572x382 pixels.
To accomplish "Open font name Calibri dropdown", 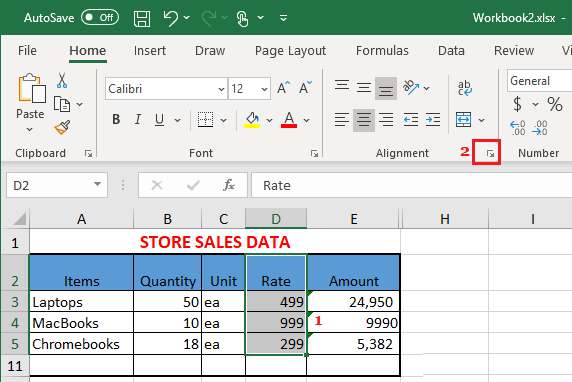I will 221,89.
